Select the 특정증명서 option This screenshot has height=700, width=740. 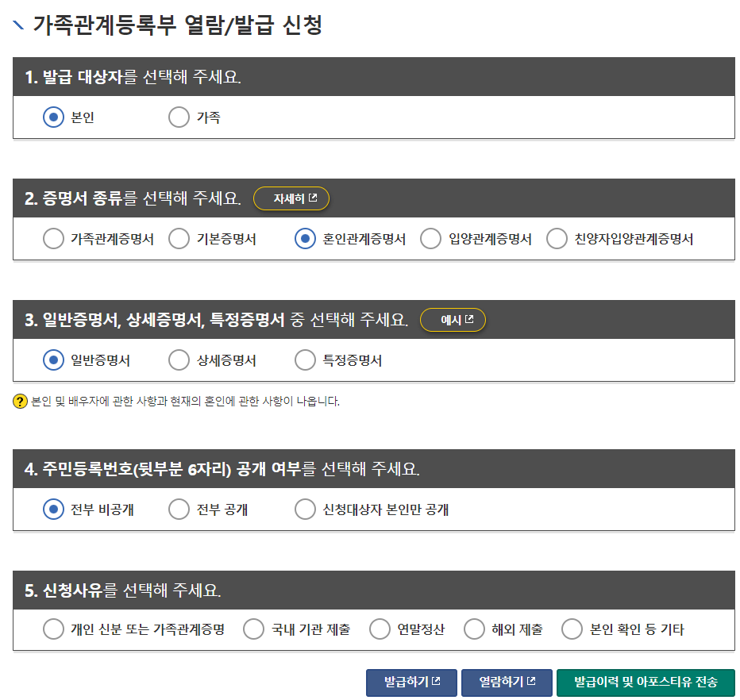[305, 360]
